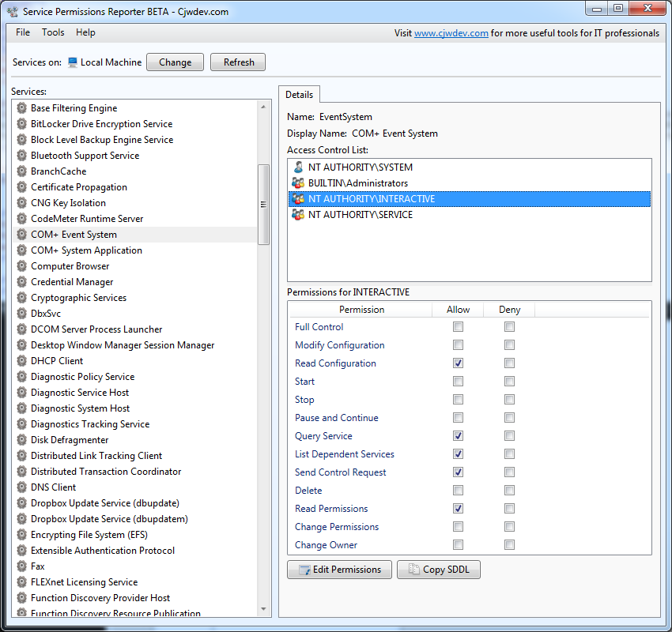Viewport: 672px width, 632px height.
Task: Switch to the Details tab
Action: point(300,95)
